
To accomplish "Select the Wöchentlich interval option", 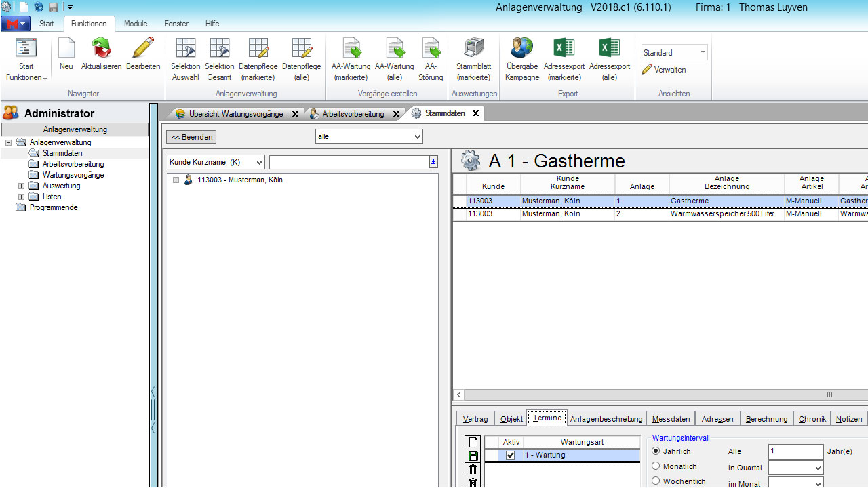I will click(x=656, y=481).
